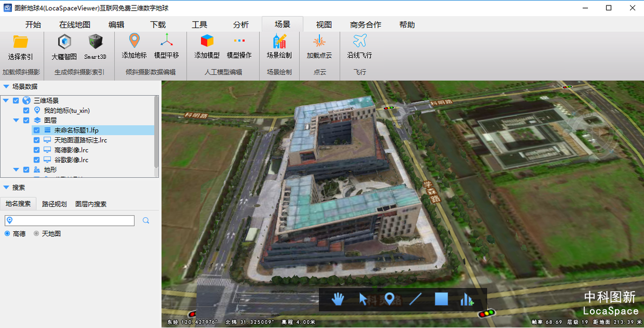Uncheck 我的地标(tu_xin) checkbox
This screenshot has width=644, height=328.
point(26,111)
